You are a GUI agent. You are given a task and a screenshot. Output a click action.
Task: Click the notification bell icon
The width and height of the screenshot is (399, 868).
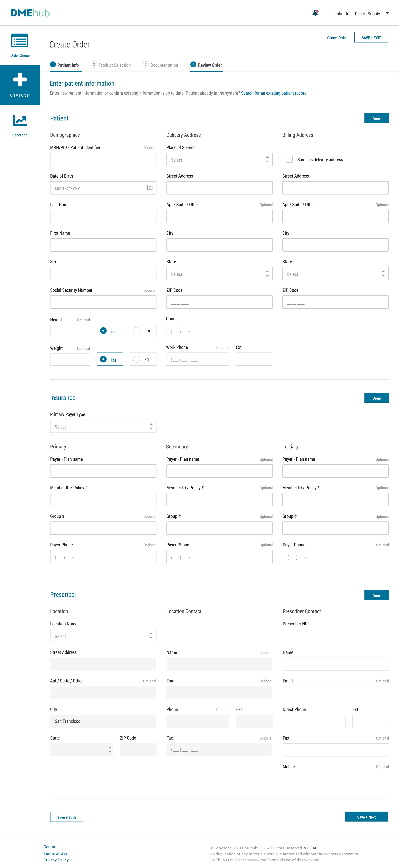315,13
